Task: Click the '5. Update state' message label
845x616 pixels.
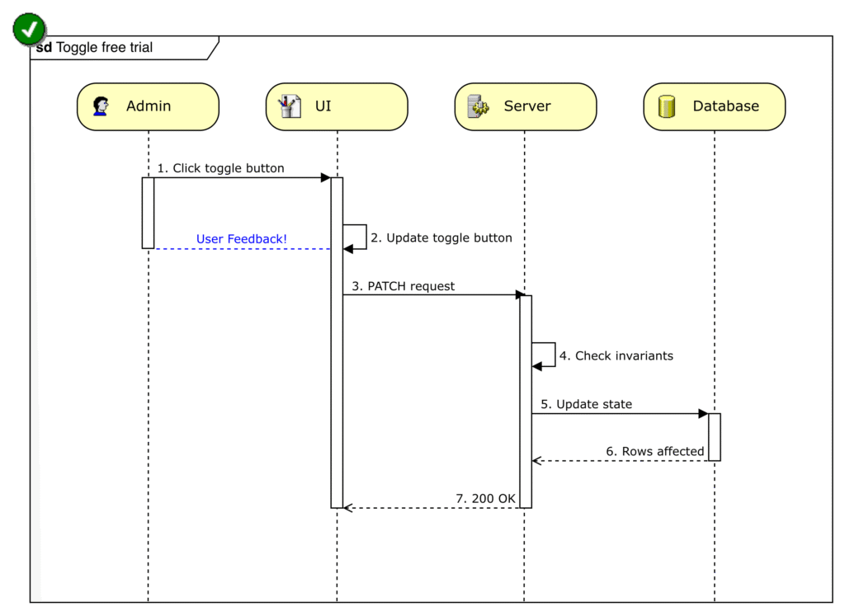Action: point(587,404)
